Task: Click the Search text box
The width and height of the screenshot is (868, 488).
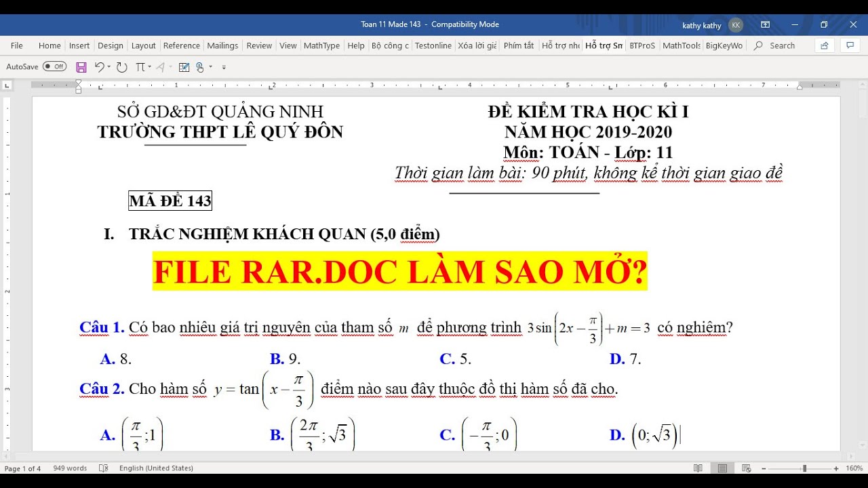Action: coord(782,45)
